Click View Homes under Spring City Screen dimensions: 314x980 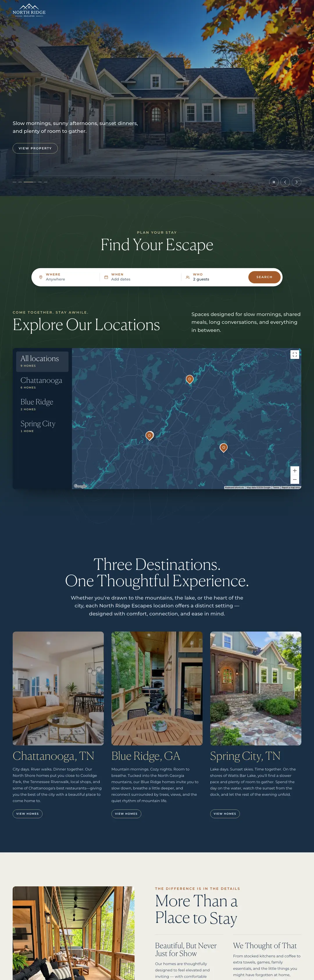coord(225,814)
